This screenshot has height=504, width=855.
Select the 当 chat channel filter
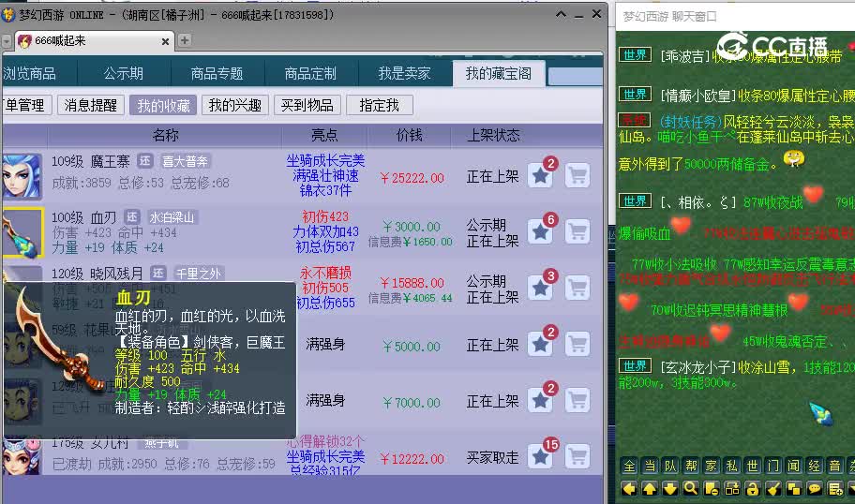coord(650,466)
